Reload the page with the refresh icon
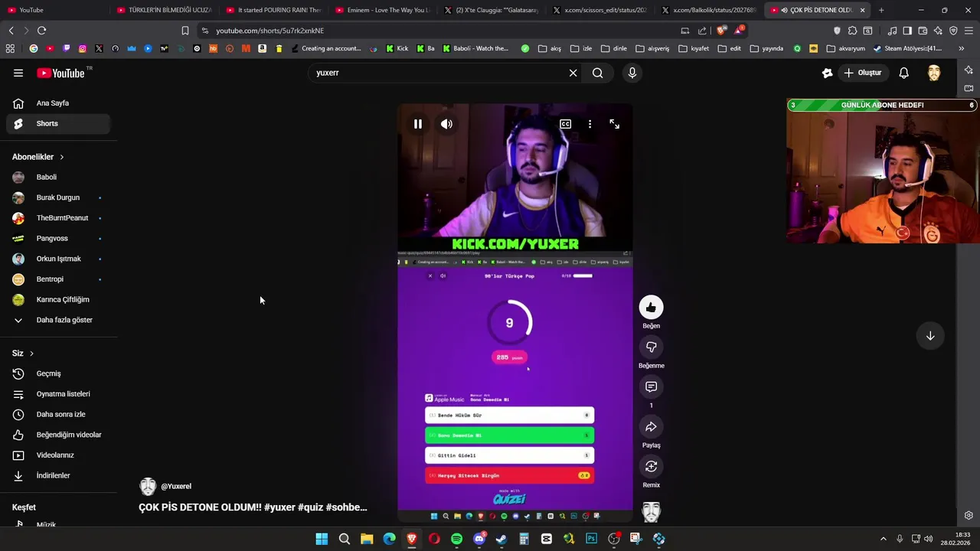980x551 pixels. [41, 31]
